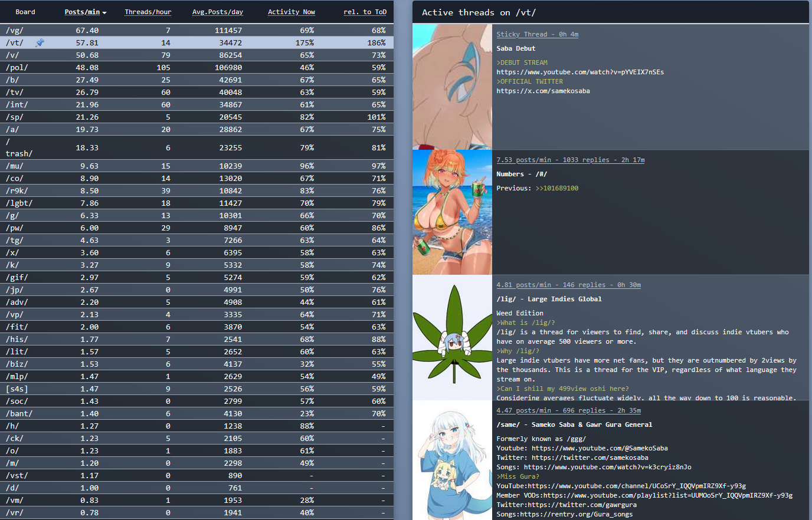
Task: Click the pin icon next to /vt/
Action: pos(40,42)
